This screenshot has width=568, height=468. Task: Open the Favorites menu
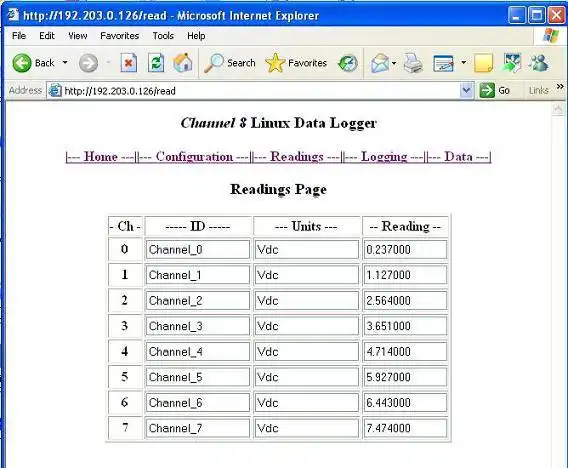[x=120, y=36]
